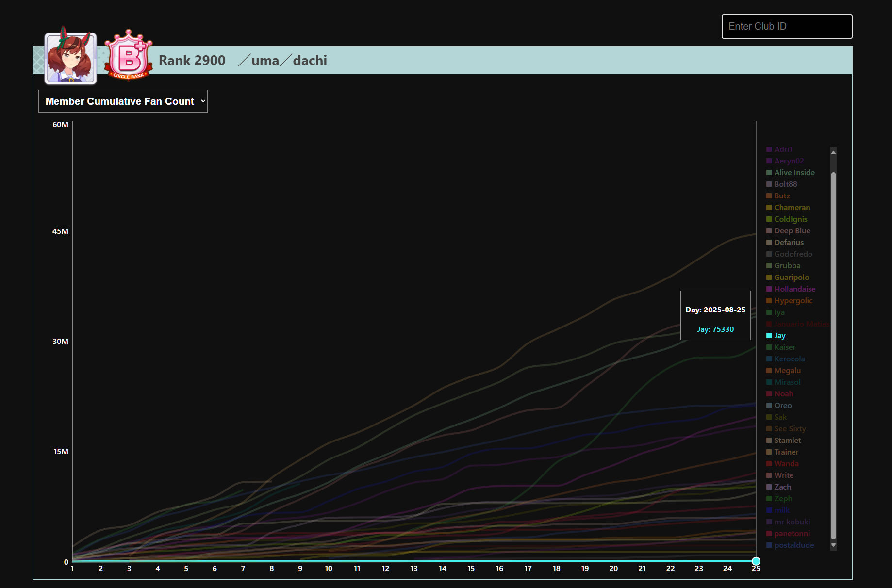
Task: Click Jay's data point at day 25
Action: (756, 561)
